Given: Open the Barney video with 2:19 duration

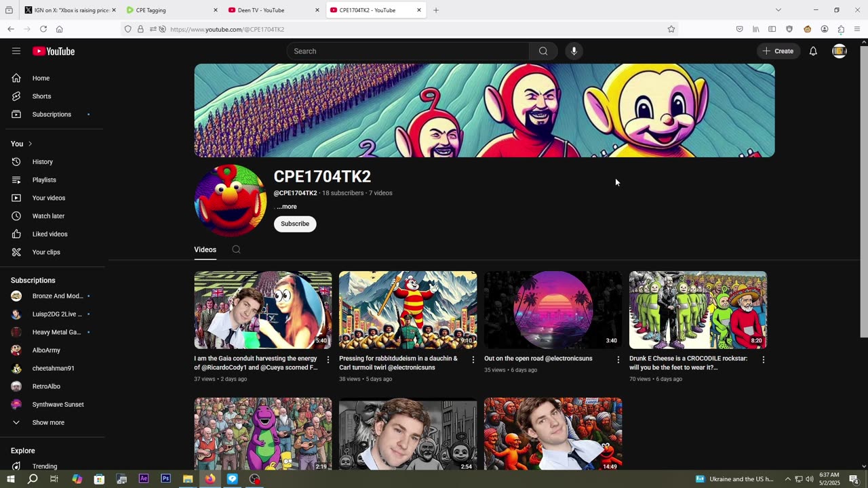Looking at the screenshot, I should tap(263, 434).
